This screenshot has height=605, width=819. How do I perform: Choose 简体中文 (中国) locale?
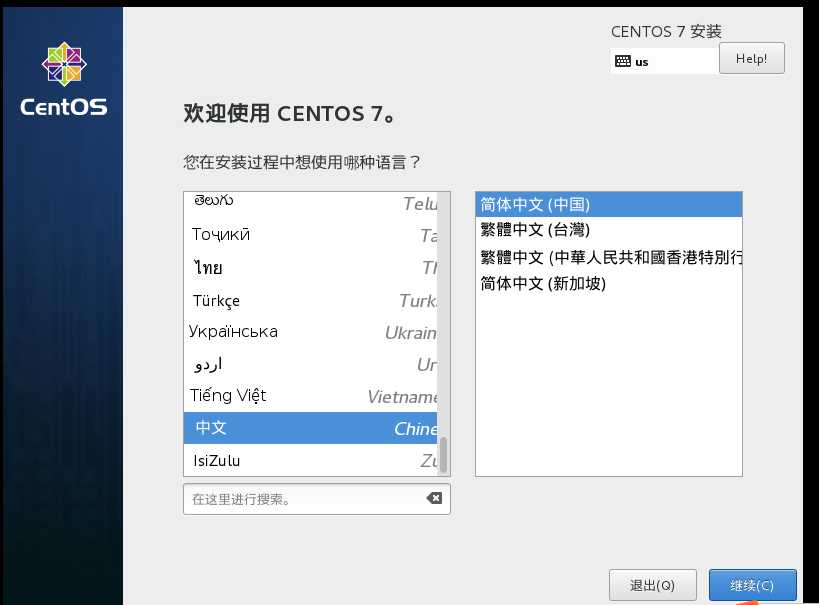[x=609, y=204]
